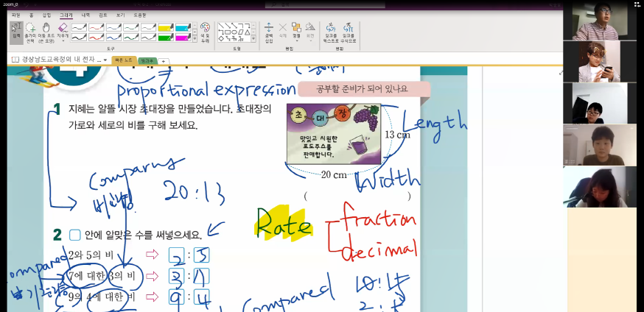Pick the thick black pen in bottom row
The image size is (644, 312).
coord(80,38)
